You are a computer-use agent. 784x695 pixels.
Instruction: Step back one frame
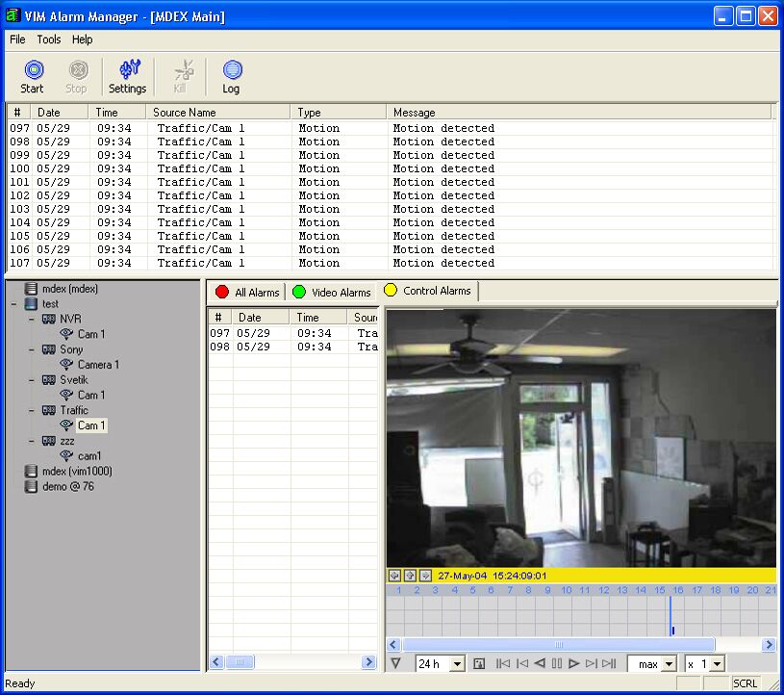coord(522,663)
